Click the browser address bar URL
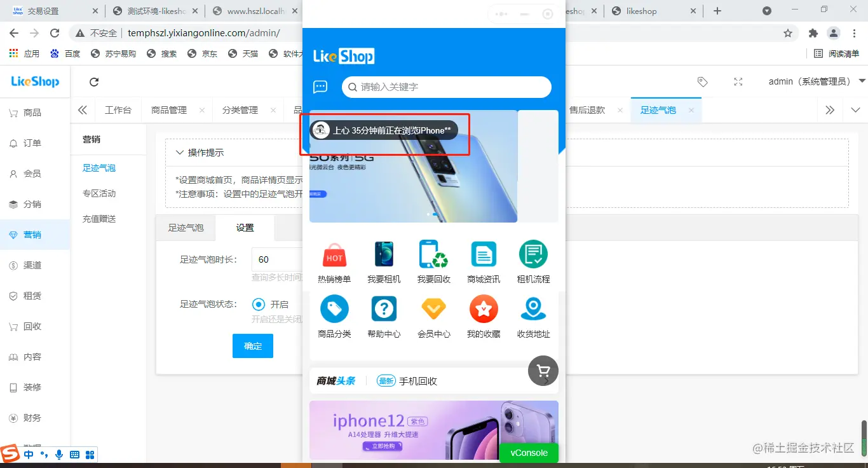This screenshot has height=468, width=868. (x=203, y=33)
